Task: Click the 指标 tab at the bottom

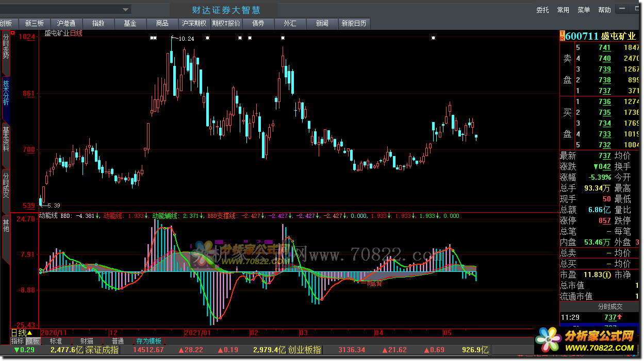Action: [x=18, y=341]
